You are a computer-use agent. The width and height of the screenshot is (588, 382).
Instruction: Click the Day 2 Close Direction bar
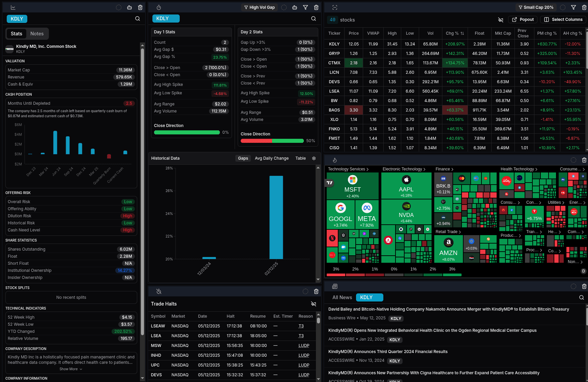[272, 141]
